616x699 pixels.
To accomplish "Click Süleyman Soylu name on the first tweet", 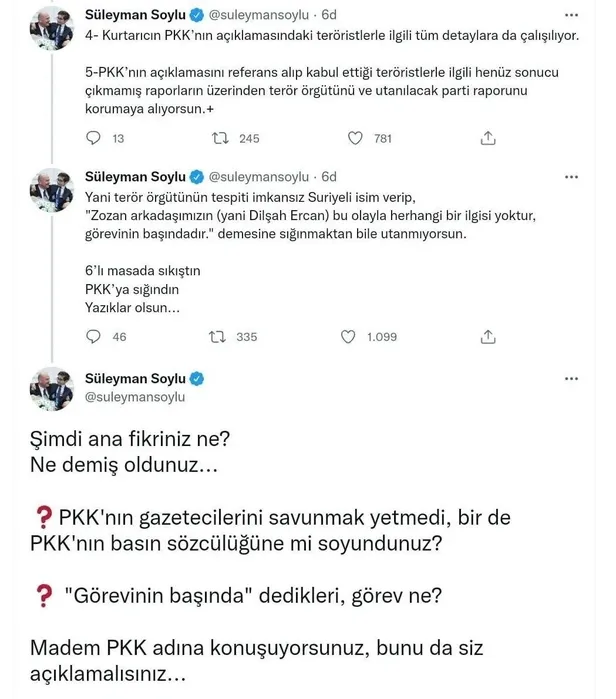I will 135,17.
